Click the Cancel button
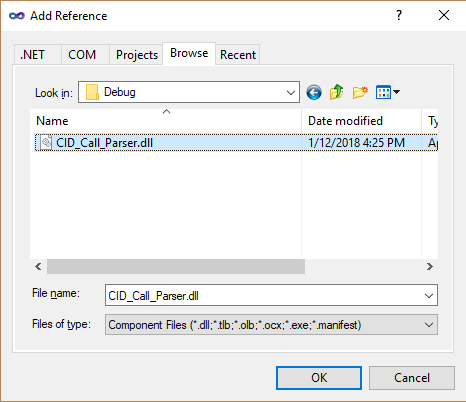Viewport: 466px width, 402px height. [412, 378]
